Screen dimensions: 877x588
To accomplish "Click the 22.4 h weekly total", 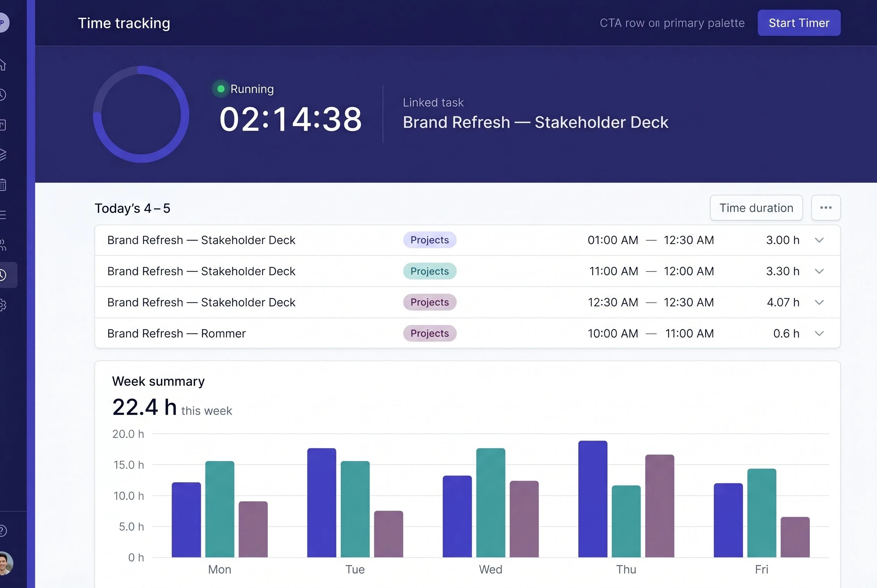I will point(144,407).
